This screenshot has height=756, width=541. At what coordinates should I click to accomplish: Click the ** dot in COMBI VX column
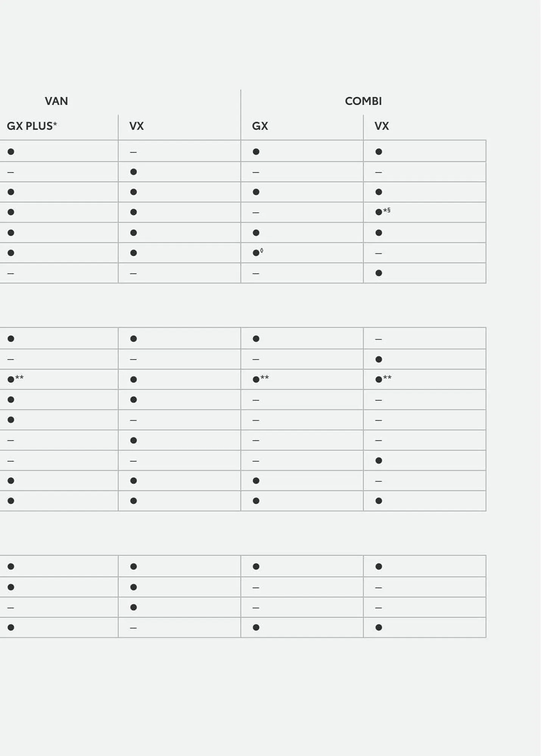(379, 380)
